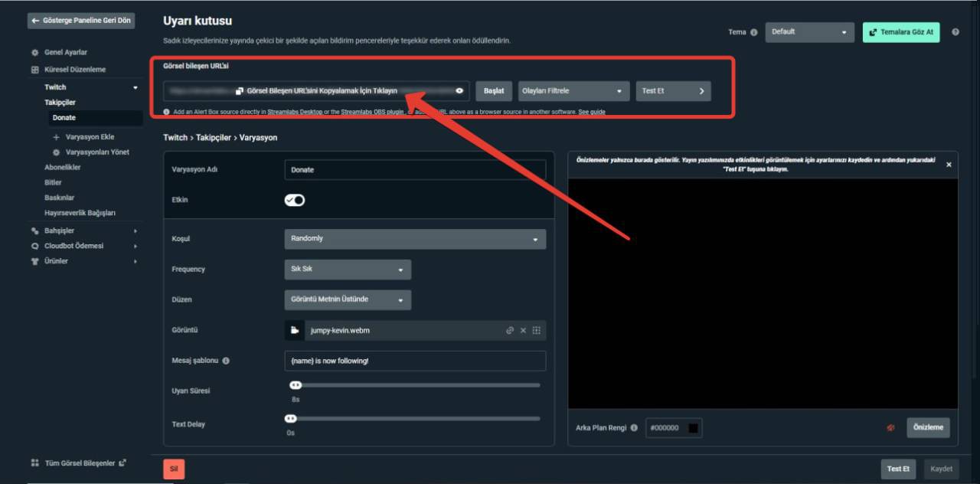The width and height of the screenshot is (980, 484).
Task: Reveal the widget URL with the eye icon
Action: tap(459, 91)
